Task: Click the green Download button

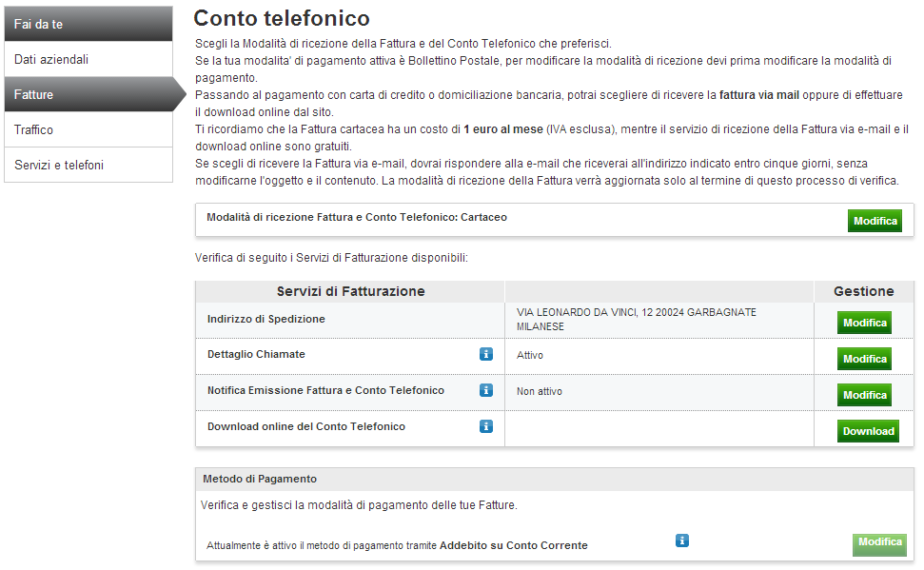Action: click(868, 431)
